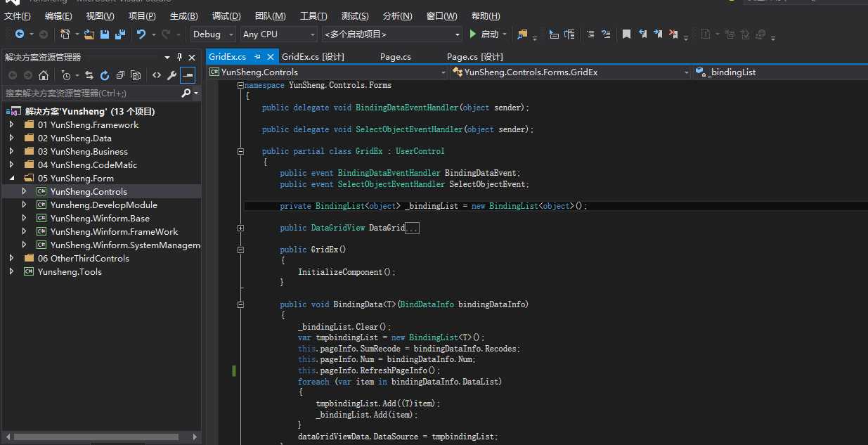Save the current file with Save icon

[105, 34]
